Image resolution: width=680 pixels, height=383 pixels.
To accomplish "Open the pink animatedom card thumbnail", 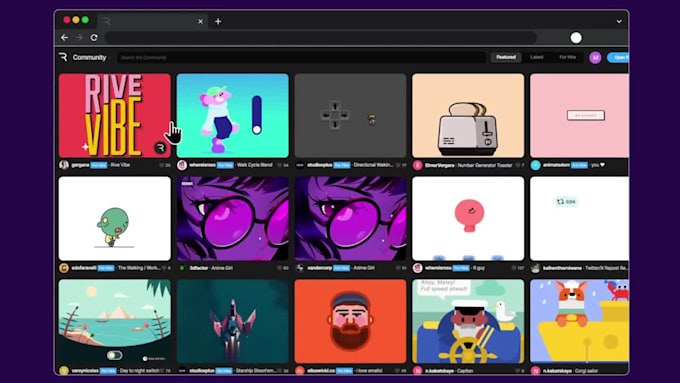I will [x=579, y=115].
